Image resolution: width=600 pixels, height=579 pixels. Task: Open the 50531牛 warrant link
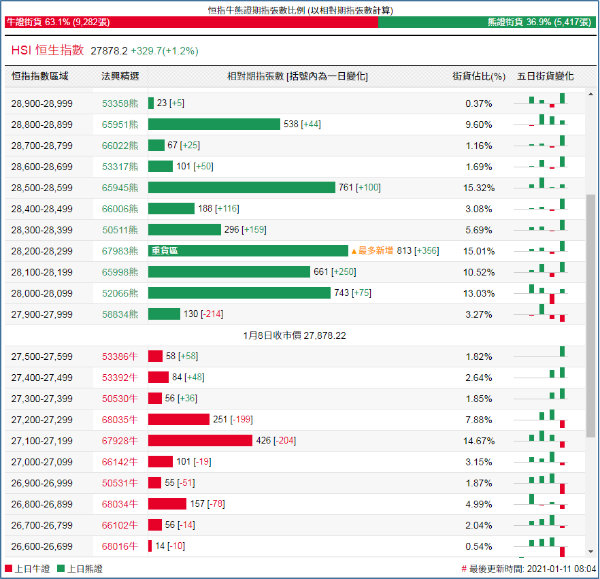coord(119,483)
